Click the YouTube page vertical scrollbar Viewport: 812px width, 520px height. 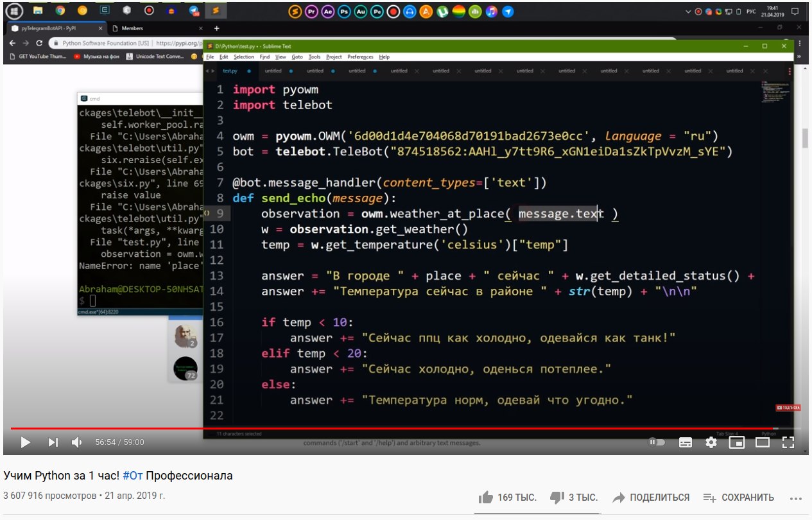point(806,138)
